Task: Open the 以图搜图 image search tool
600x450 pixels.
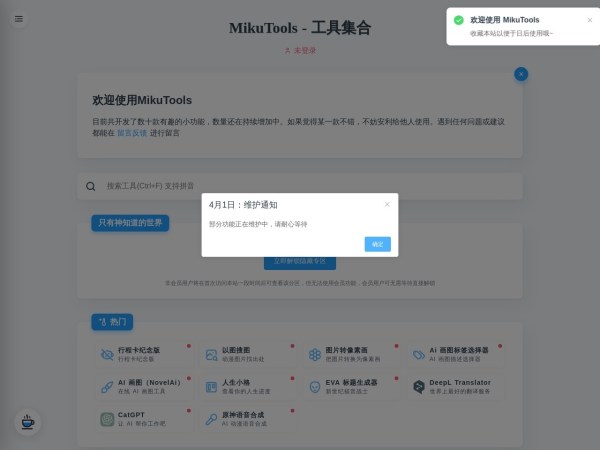Action: [211, 355]
